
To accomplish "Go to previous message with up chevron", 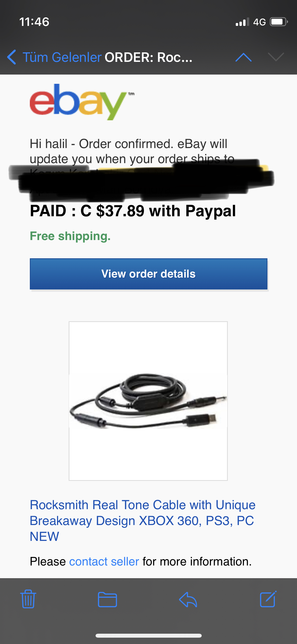I will point(243,57).
